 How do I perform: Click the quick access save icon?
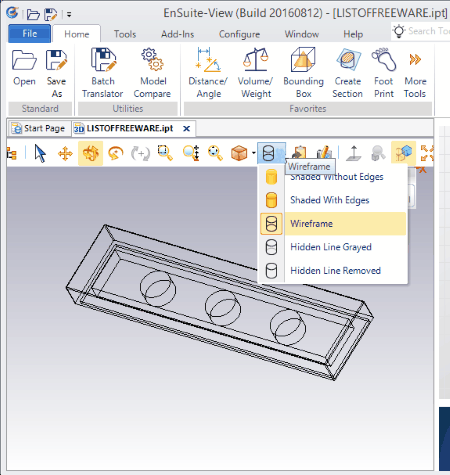(x=51, y=14)
